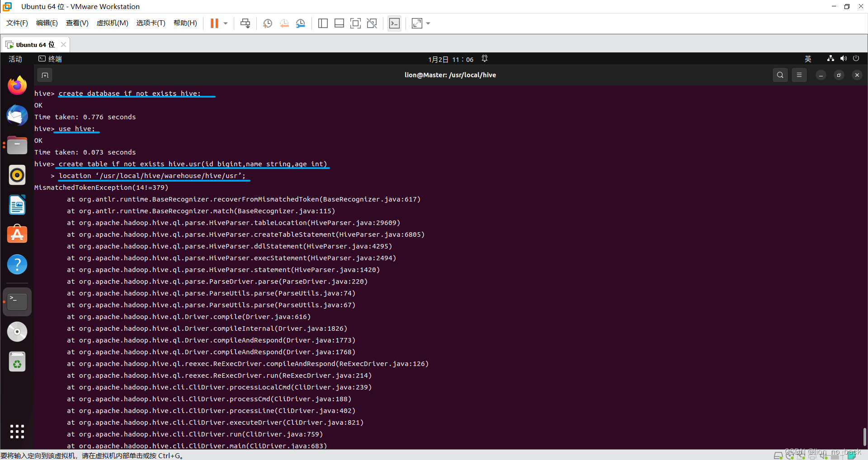Click the Send Ctrl+Alt+Del toolbar icon
The width and height of the screenshot is (868, 460).
(245, 23)
